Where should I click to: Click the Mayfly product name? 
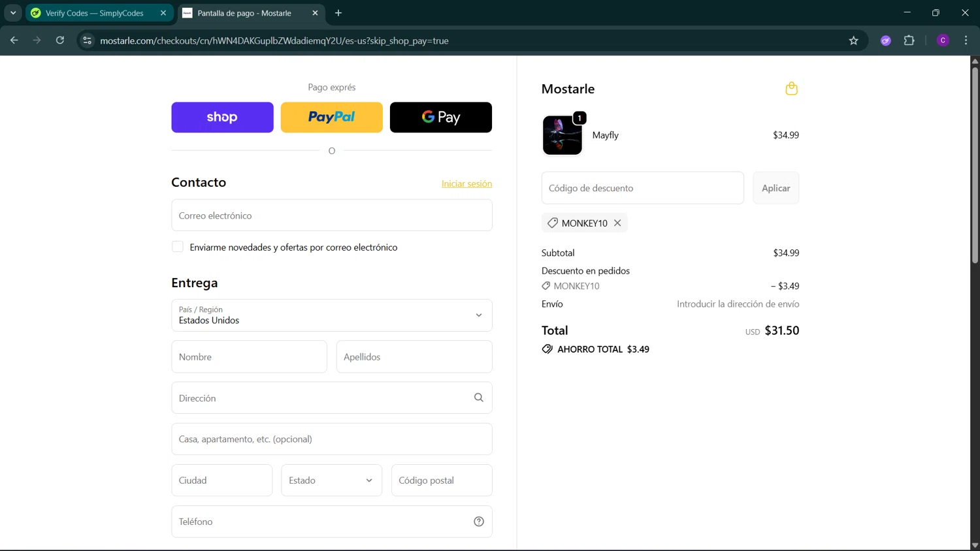(606, 135)
